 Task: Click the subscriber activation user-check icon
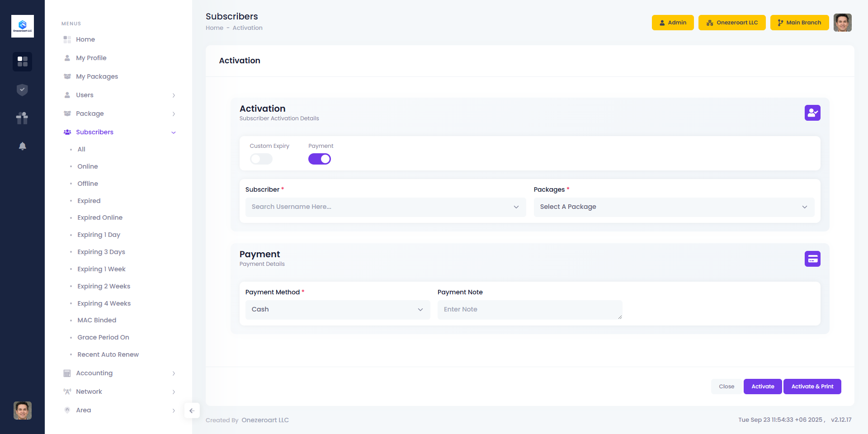click(x=812, y=113)
